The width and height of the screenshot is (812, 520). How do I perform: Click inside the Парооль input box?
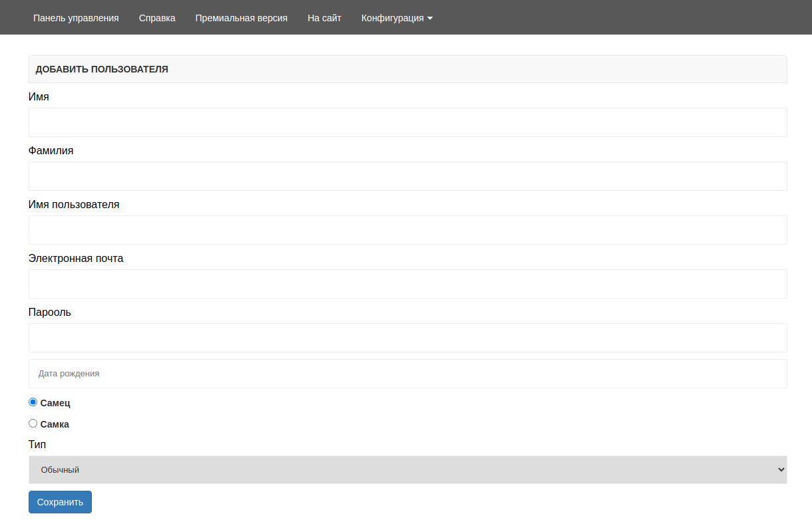[407, 338]
